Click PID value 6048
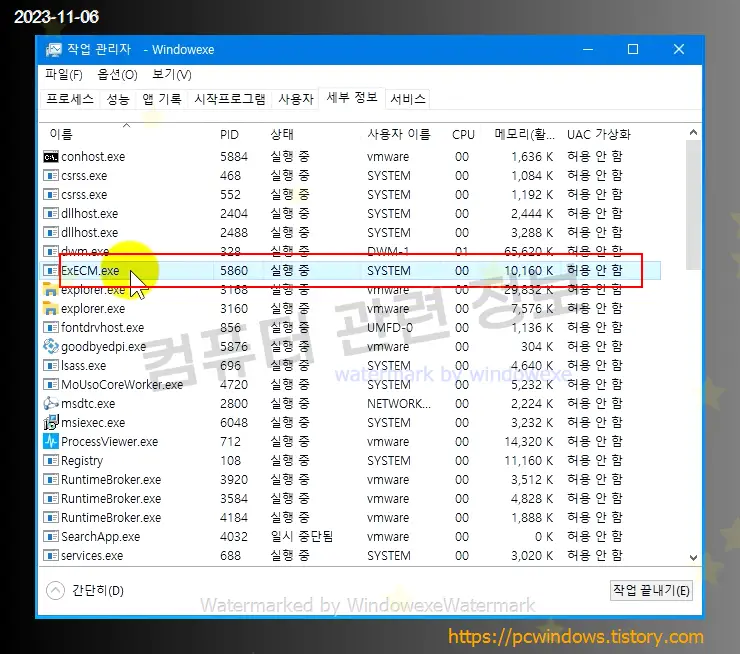Image resolution: width=740 pixels, height=654 pixels. point(234,422)
